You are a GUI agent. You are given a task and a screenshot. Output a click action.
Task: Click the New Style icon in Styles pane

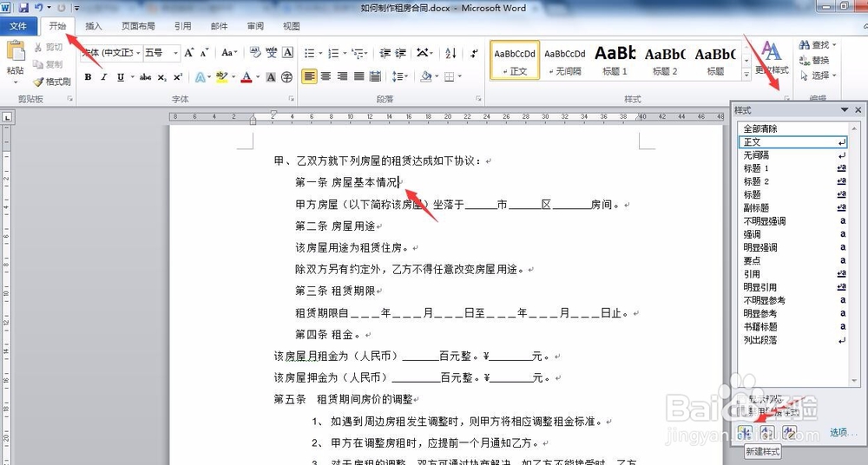pyautogui.click(x=745, y=434)
